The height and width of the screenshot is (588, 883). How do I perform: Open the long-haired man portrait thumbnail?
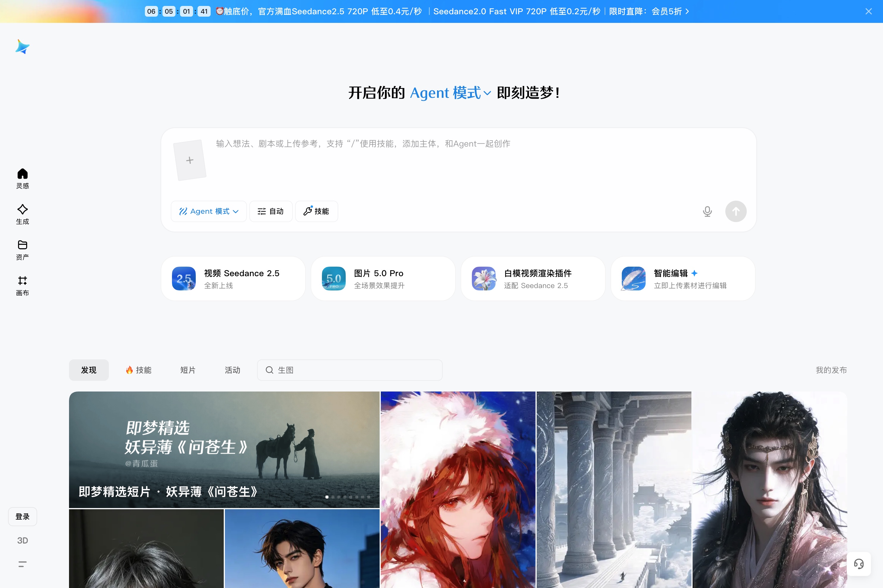coord(770,490)
